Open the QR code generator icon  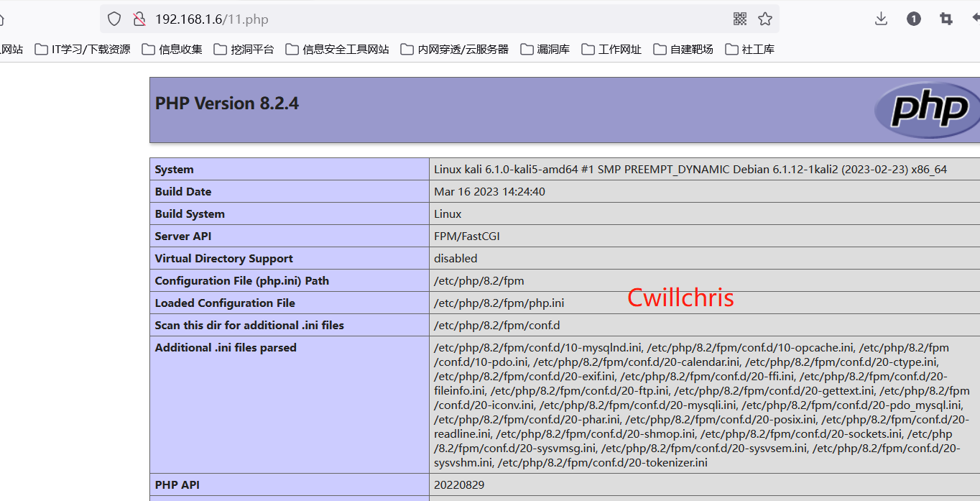tap(740, 19)
